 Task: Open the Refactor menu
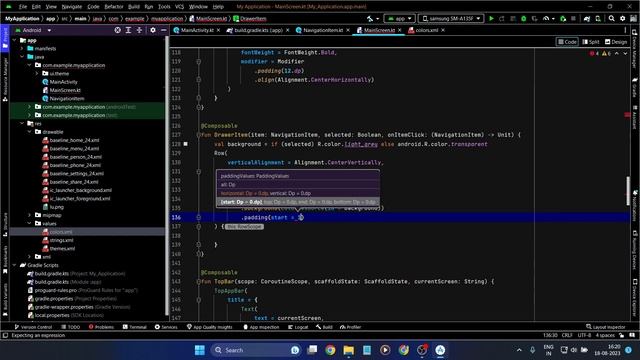pos(114,7)
